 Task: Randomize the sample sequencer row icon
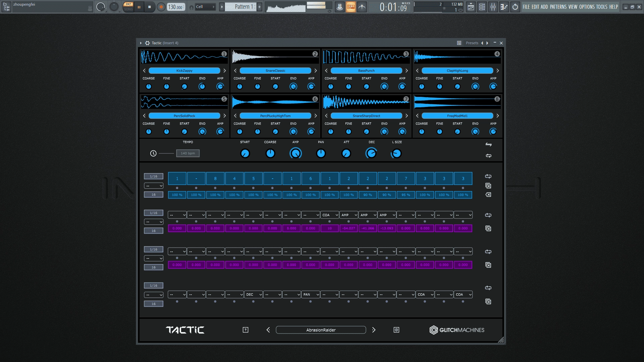(488, 186)
